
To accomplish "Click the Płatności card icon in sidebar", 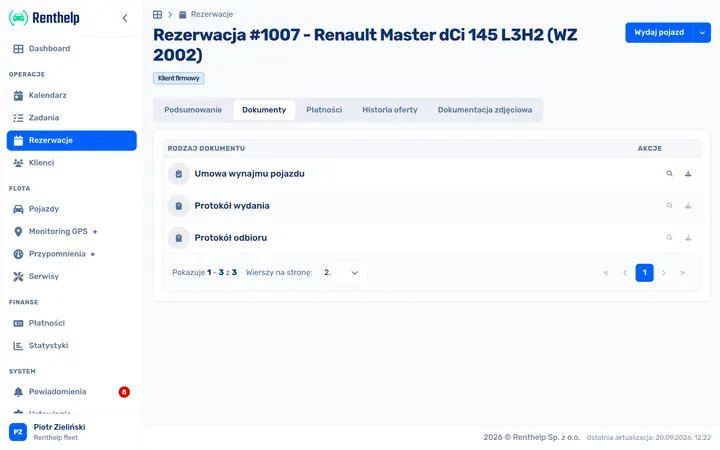I will (x=18, y=323).
